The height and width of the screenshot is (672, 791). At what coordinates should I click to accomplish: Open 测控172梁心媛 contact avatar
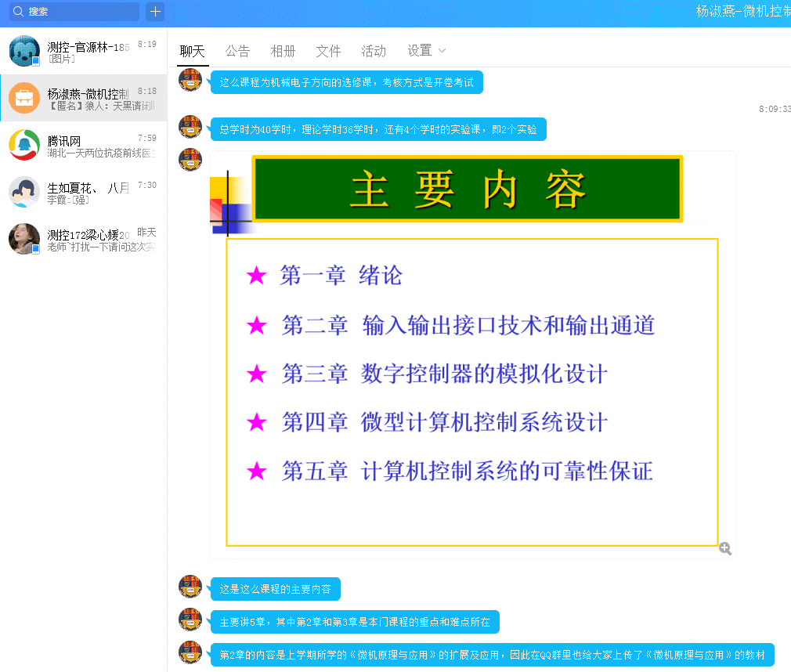pos(23,239)
